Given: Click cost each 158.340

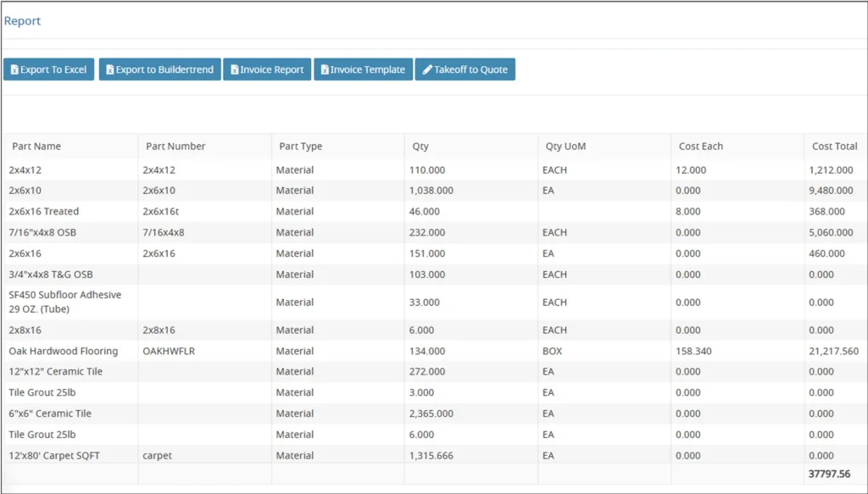Looking at the screenshot, I should coord(693,352).
